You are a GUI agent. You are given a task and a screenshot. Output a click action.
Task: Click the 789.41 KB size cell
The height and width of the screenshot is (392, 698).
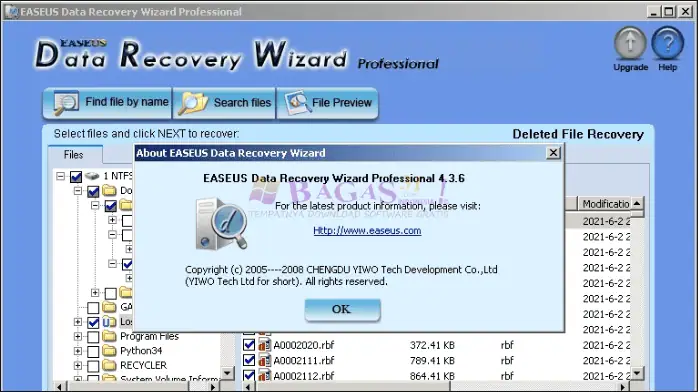[x=432, y=360]
